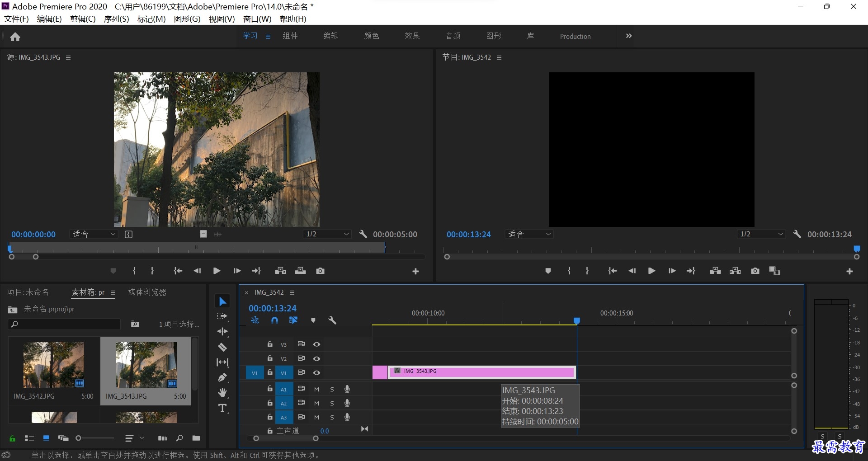Select the Track Select Forward tool
868x461 pixels.
(x=222, y=316)
